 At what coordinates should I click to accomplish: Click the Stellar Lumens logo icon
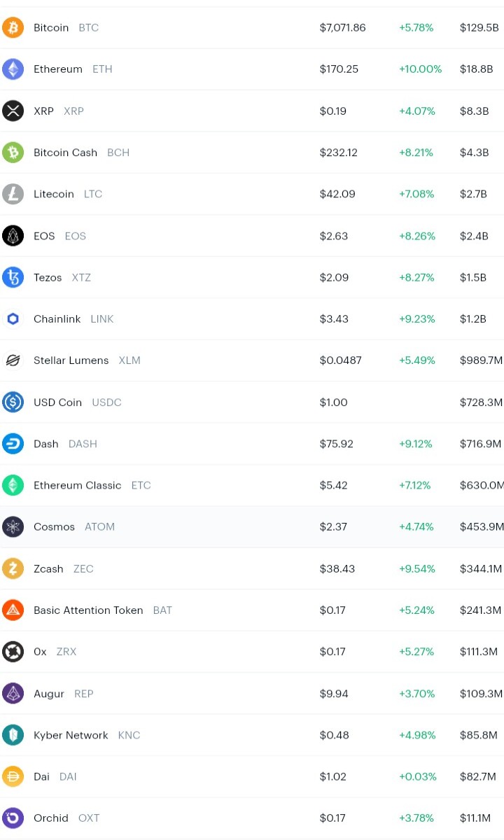pos(13,360)
